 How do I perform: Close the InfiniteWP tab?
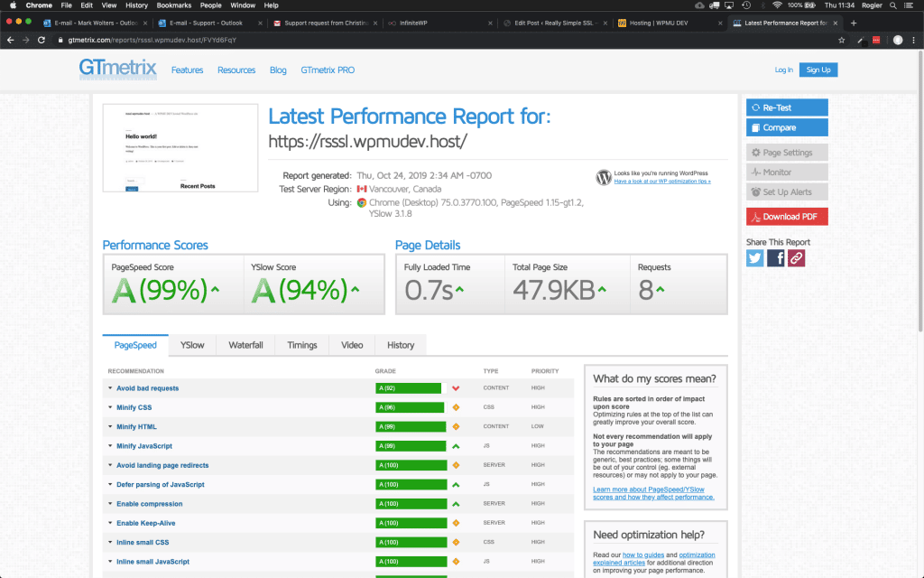490,23
